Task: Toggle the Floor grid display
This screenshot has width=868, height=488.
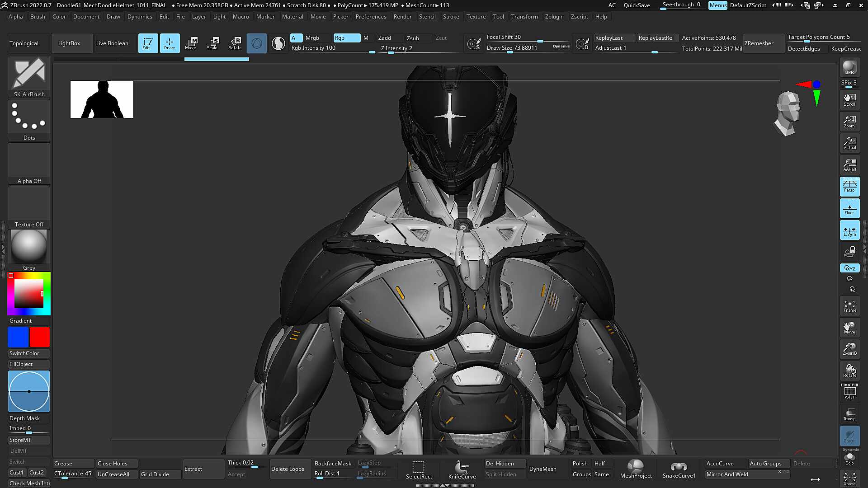Action: 849,208
